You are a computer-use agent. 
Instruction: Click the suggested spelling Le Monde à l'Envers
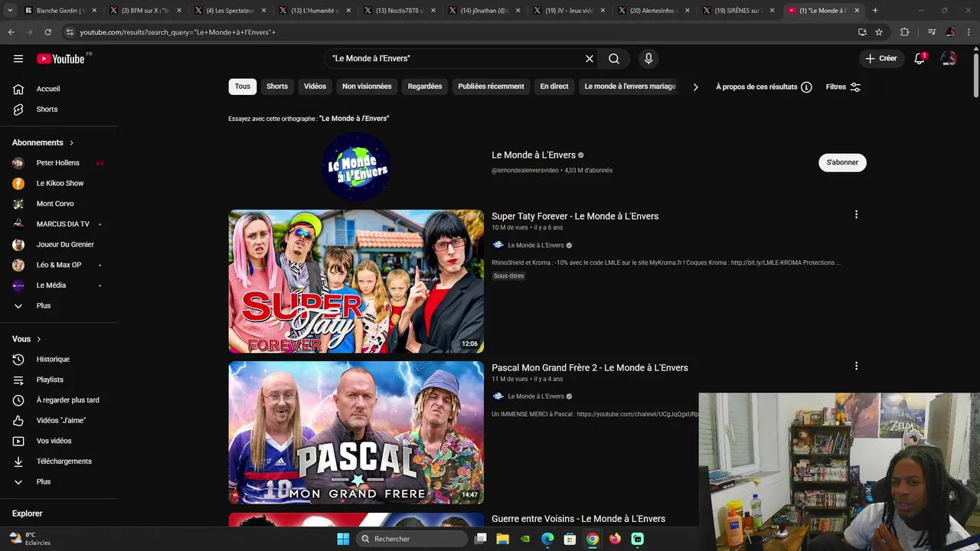click(354, 119)
